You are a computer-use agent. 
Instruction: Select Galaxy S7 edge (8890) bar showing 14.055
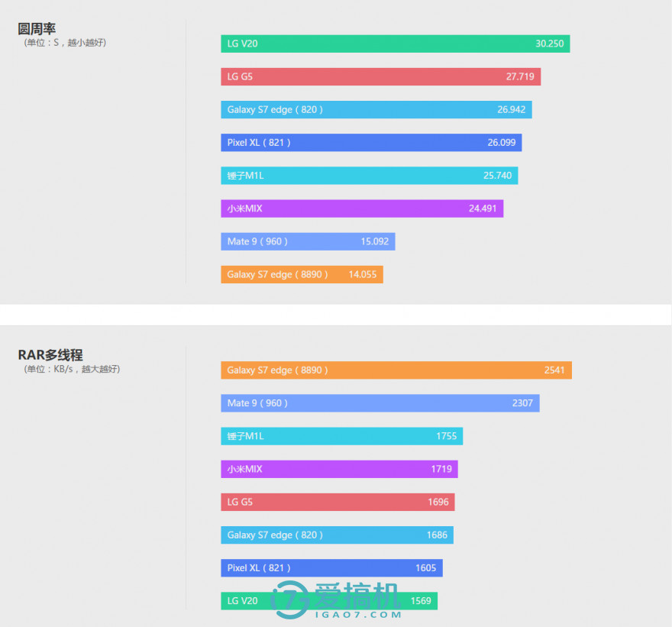pos(302,274)
